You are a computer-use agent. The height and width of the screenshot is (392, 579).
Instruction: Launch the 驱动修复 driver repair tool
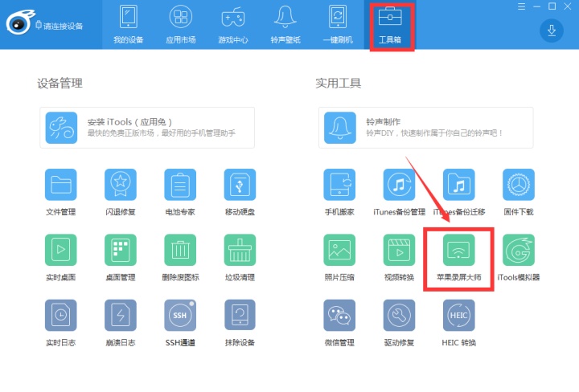click(399, 316)
